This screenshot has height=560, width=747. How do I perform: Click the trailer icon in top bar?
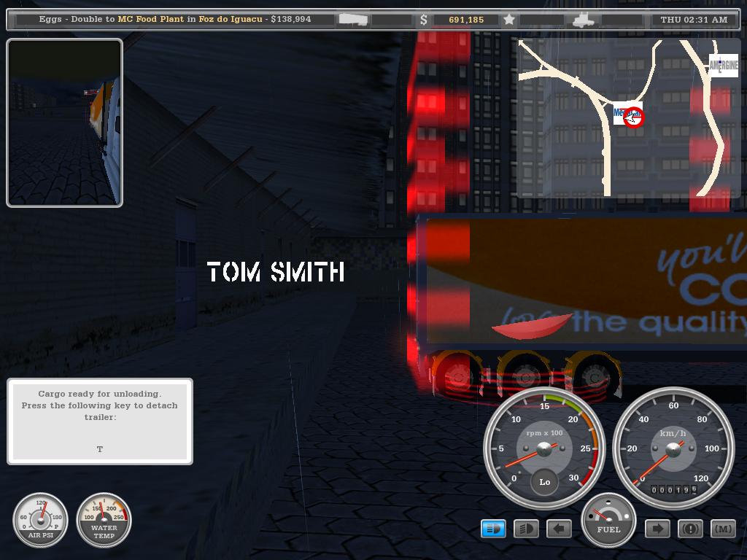pyautogui.click(x=353, y=20)
